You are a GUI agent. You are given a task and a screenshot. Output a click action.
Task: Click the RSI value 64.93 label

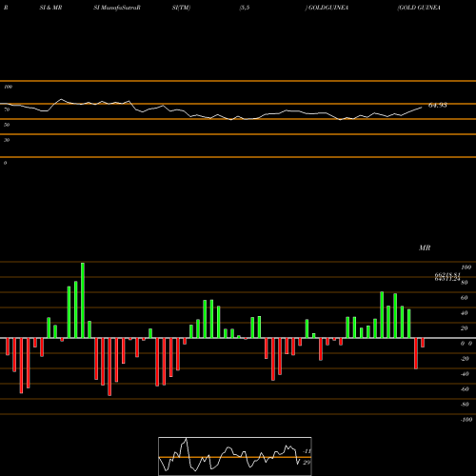coord(438,106)
